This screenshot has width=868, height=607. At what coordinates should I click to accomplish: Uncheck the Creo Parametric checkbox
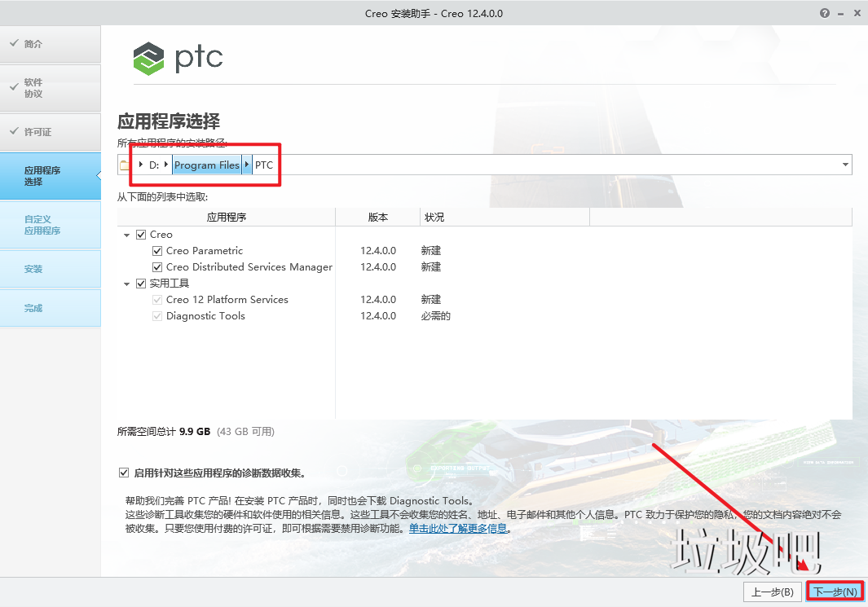(158, 251)
